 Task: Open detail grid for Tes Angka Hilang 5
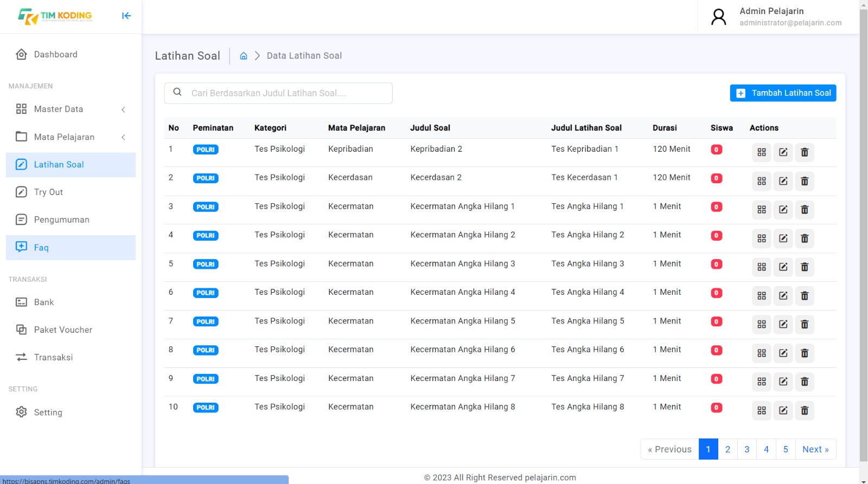762,325
